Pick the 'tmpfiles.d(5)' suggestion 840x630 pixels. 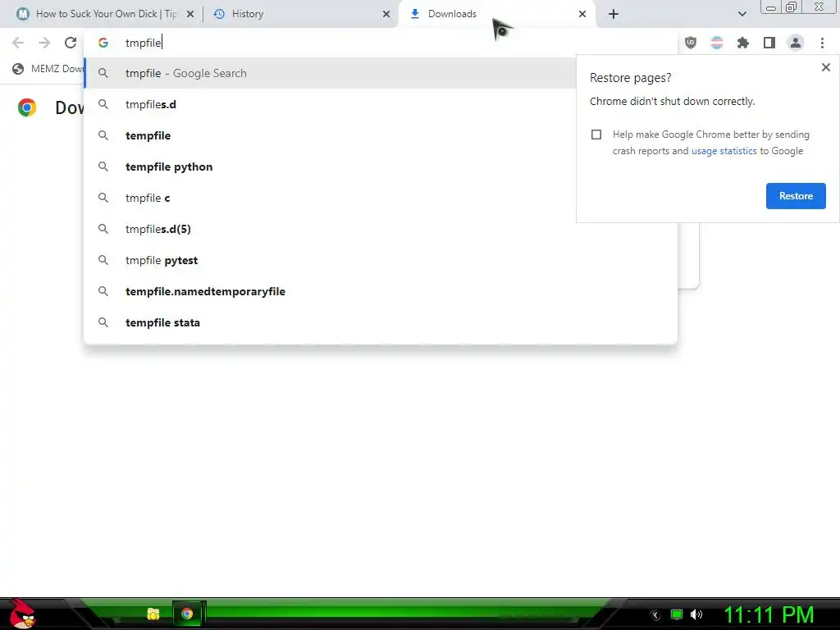point(381,230)
